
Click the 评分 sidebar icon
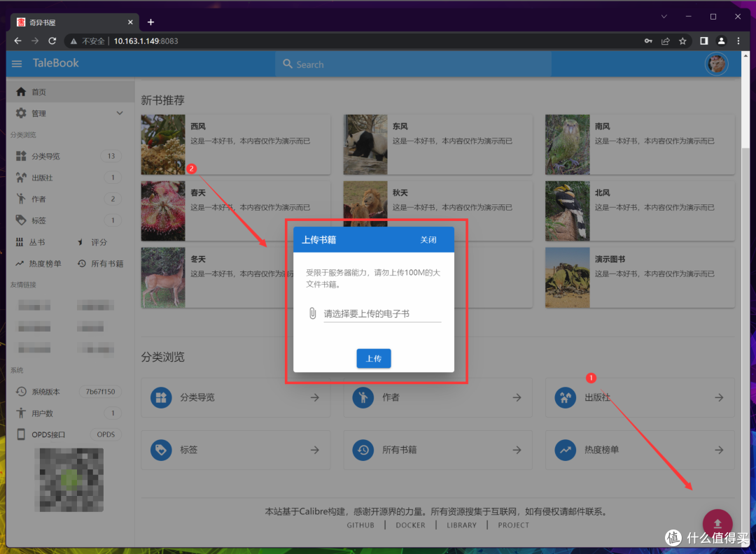80,242
